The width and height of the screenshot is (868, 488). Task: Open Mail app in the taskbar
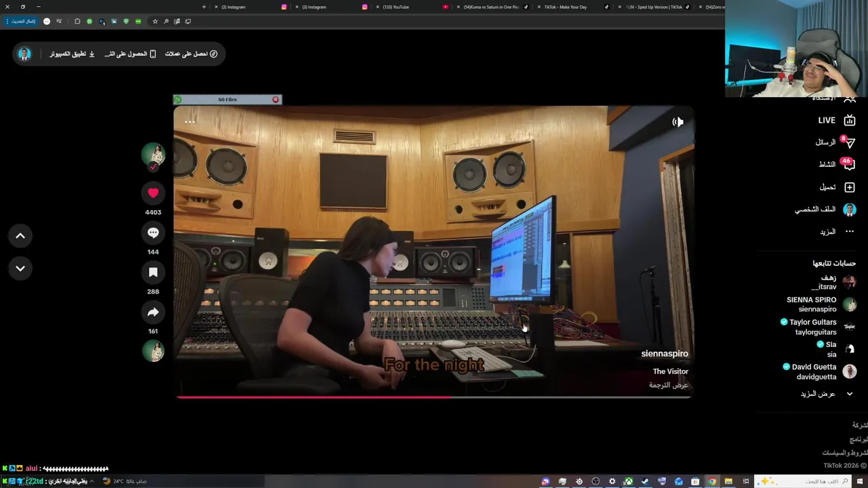(679, 481)
